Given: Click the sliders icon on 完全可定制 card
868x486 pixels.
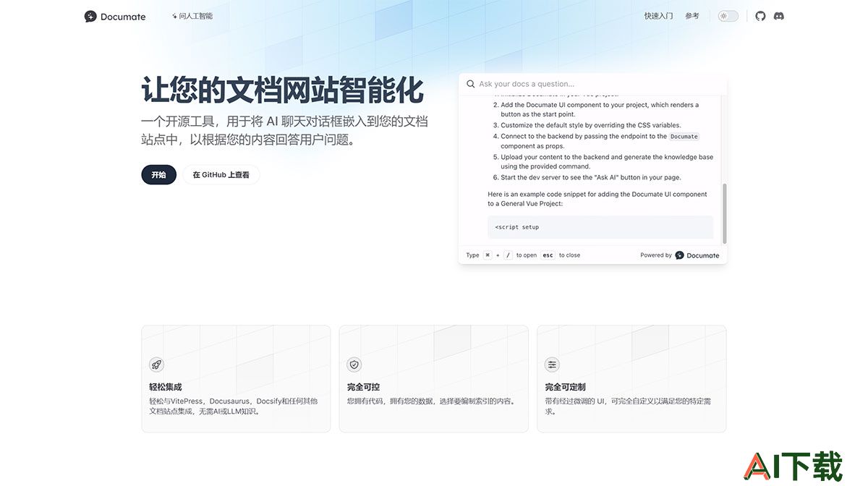Looking at the screenshot, I should pos(552,364).
